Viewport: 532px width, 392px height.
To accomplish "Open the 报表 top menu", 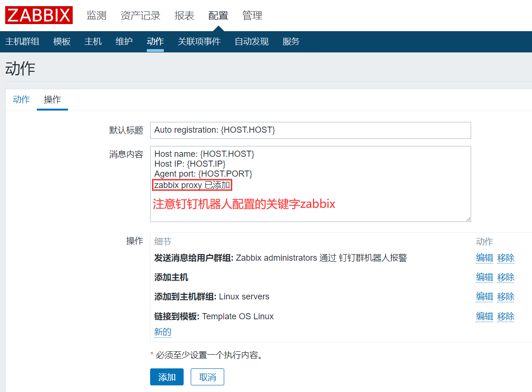I will pyautogui.click(x=184, y=16).
